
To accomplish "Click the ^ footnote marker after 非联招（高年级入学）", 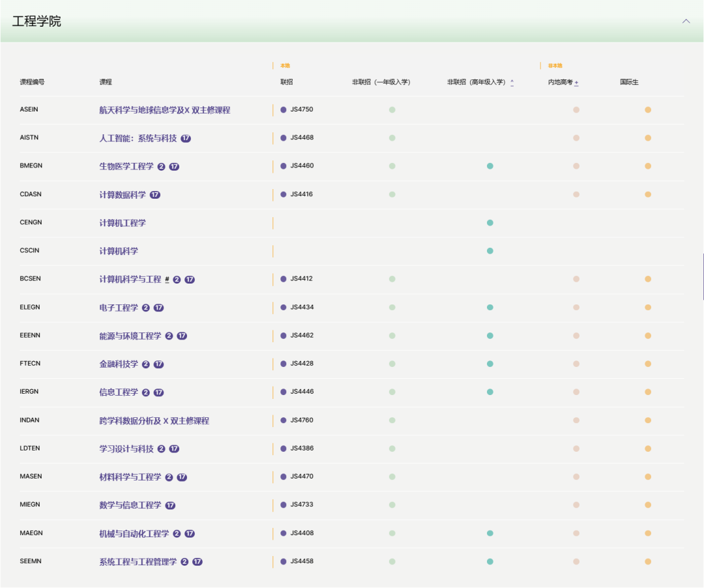I will coord(512,83).
